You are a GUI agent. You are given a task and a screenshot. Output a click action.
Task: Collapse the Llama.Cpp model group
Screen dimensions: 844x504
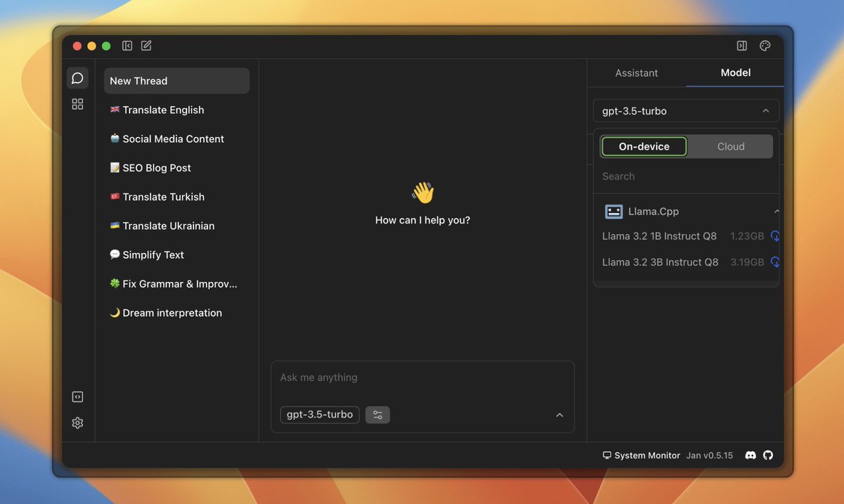[x=776, y=212]
